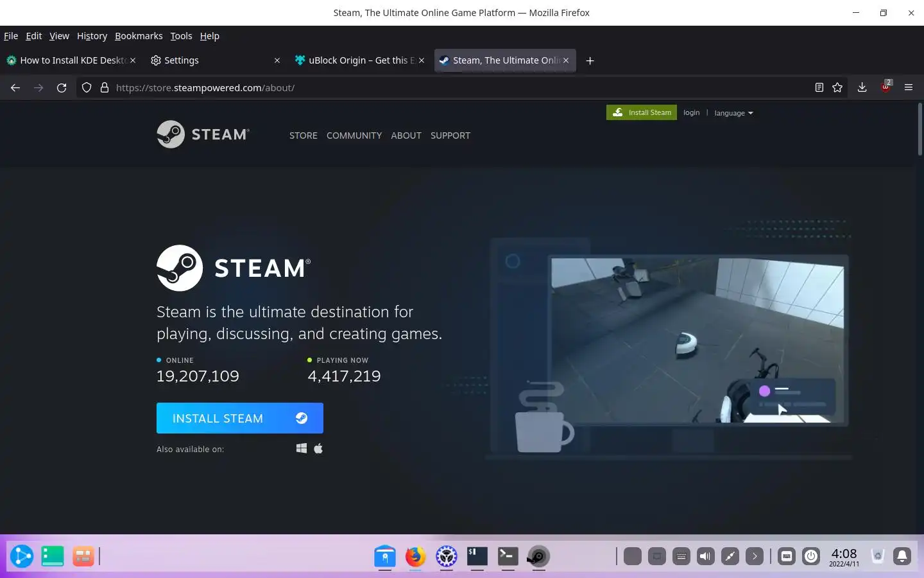Click the login link
The height and width of the screenshot is (578, 924).
691,112
